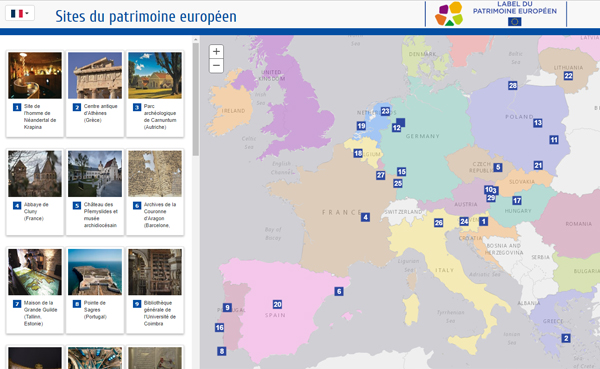Zoom in on the map

coord(216,51)
